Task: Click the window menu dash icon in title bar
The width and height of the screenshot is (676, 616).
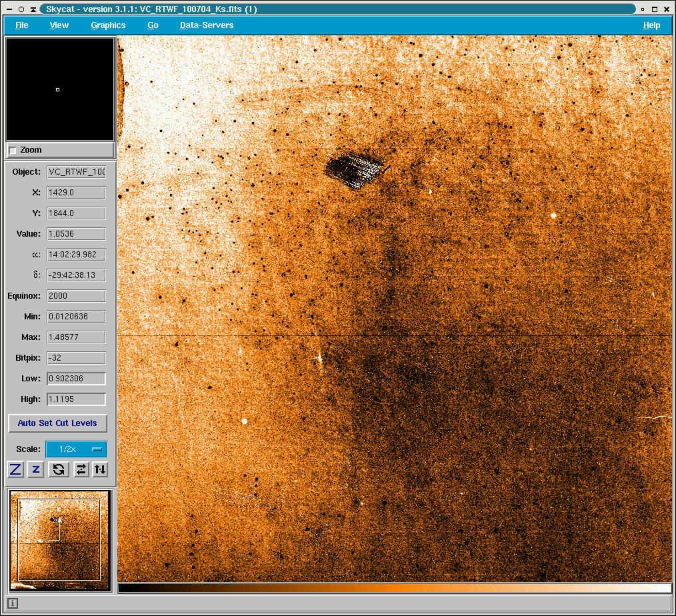Action: tap(8, 9)
